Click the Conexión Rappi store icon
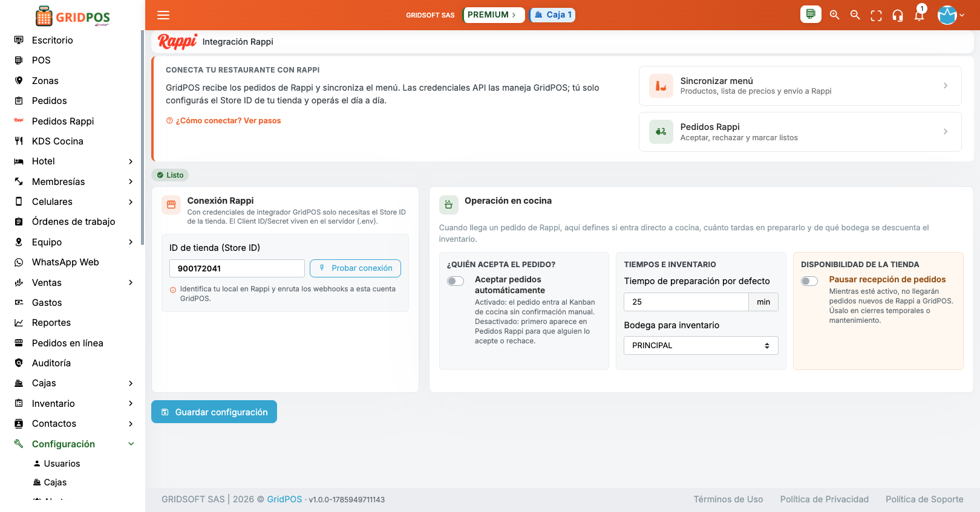 (x=171, y=205)
